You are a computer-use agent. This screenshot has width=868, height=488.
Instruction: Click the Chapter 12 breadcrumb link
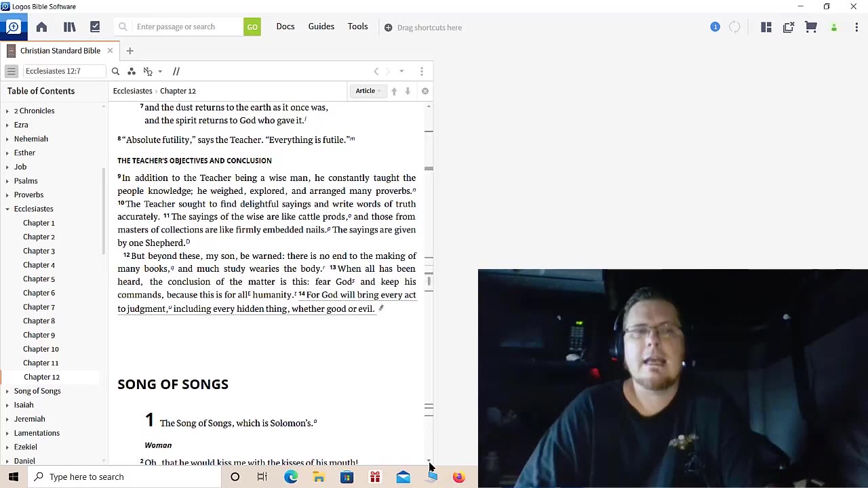178,91
